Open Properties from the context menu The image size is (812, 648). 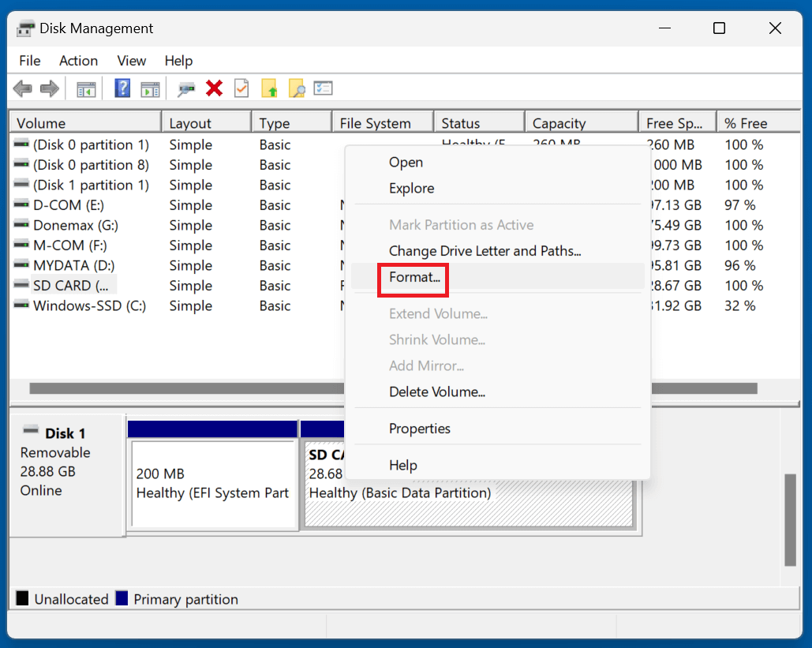420,428
